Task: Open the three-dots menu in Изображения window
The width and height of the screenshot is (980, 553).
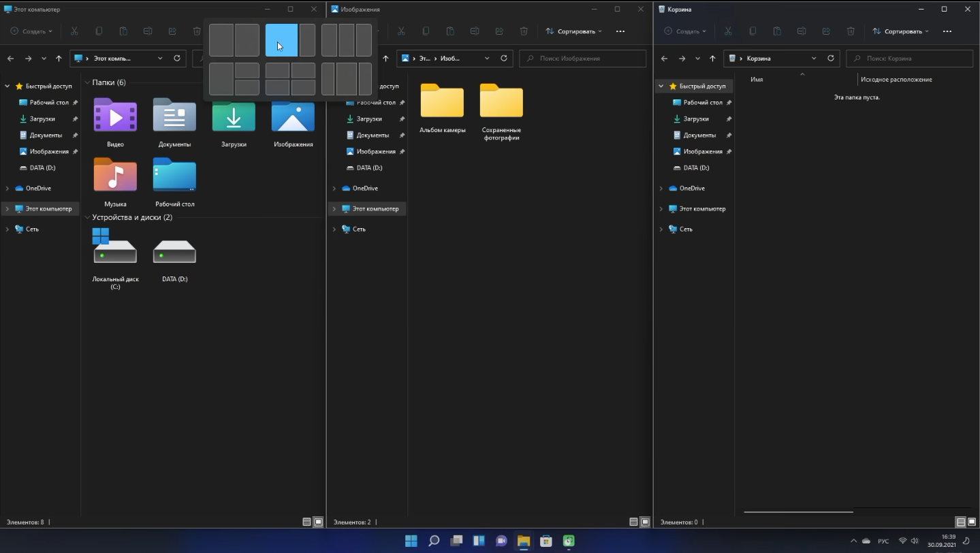Action: point(620,31)
